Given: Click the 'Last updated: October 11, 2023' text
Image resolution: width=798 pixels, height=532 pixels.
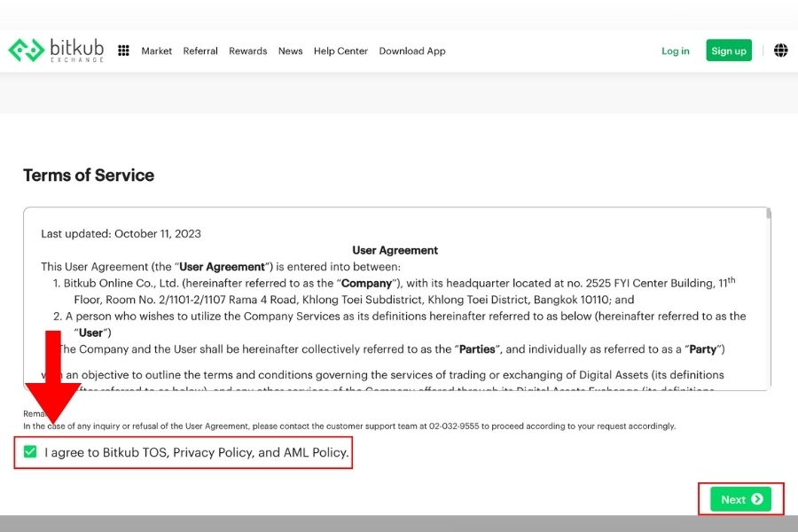Looking at the screenshot, I should (x=121, y=234).
